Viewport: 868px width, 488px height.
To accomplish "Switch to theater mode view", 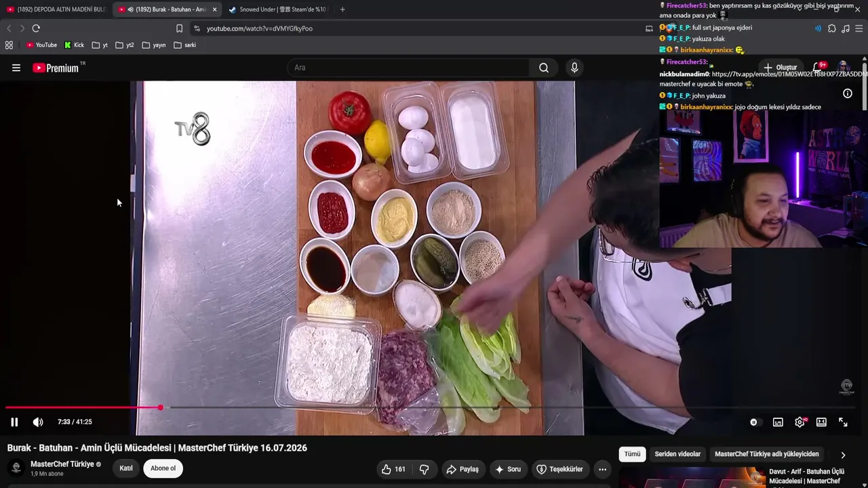I will click(821, 422).
